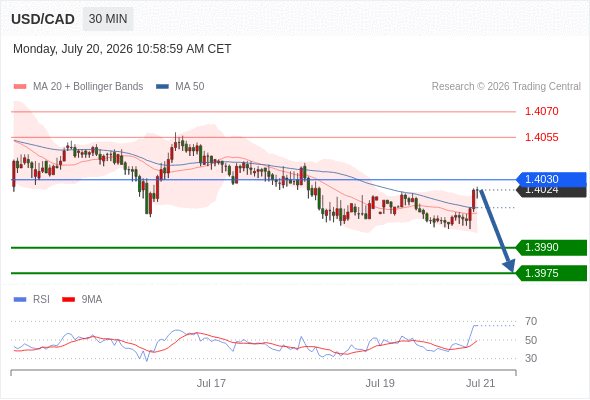Click the 1.4070 resistance price label
Image resolution: width=590 pixels, height=400 pixels.
541,111
